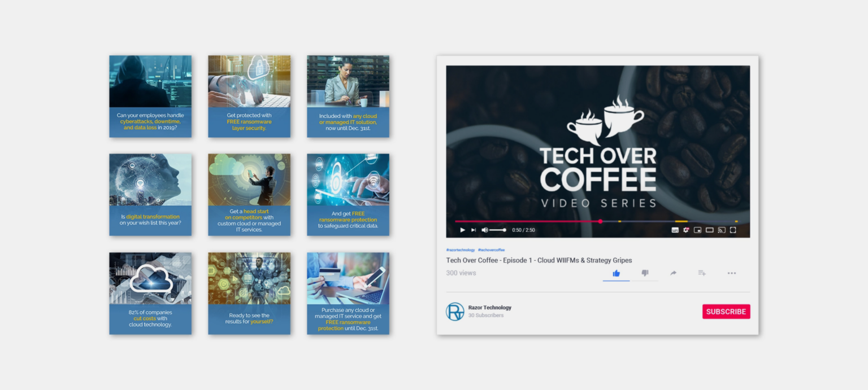Save the video to a playlist
868x390 pixels.
[x=702, y=273]
